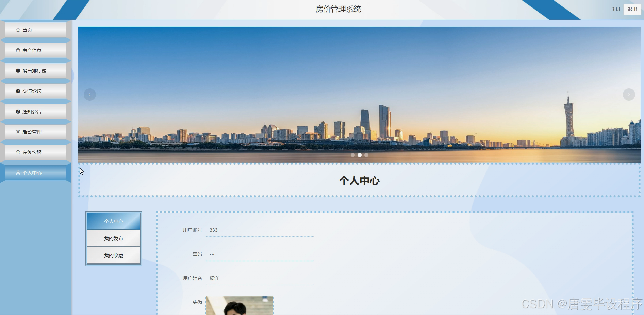Click username 333 in the header

point(616,9)
